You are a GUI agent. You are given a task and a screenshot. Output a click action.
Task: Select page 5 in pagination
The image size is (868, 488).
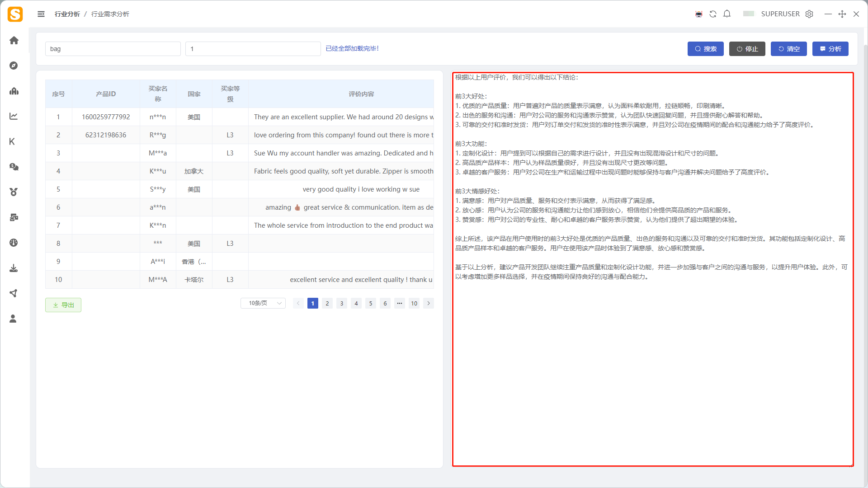[x=371, y=303]
